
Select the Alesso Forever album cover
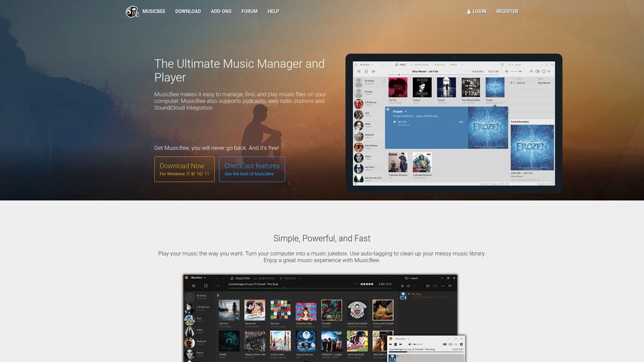(x=422, y=88)
